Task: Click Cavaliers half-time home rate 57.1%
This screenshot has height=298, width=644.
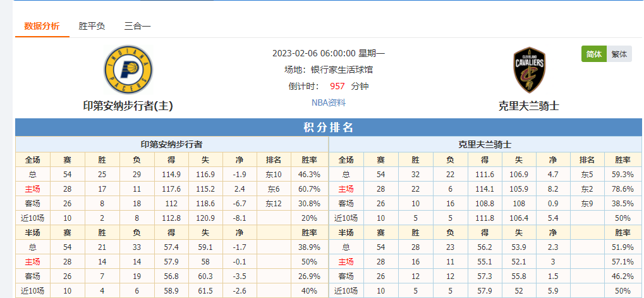Action: 623,262
